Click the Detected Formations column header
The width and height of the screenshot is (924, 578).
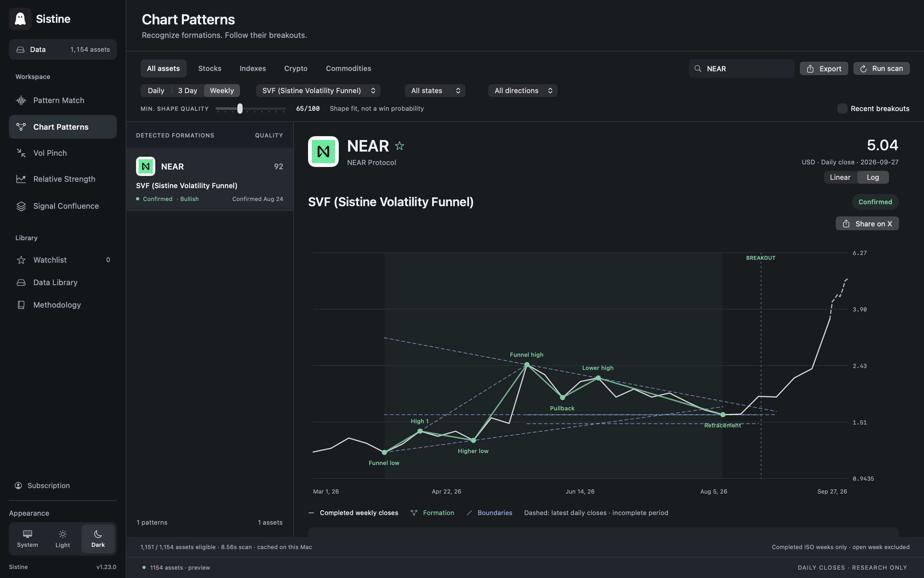click(x=175, y=135)
